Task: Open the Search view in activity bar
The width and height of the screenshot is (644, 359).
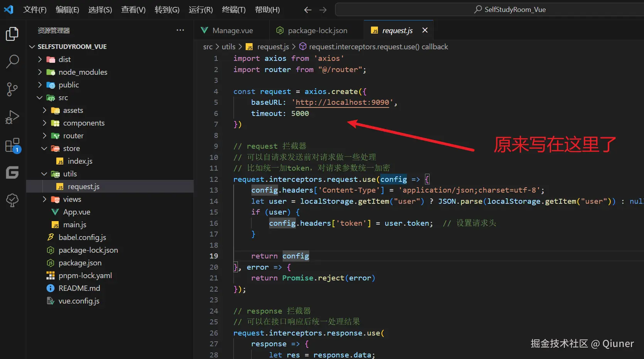Action: pos(12,61)
